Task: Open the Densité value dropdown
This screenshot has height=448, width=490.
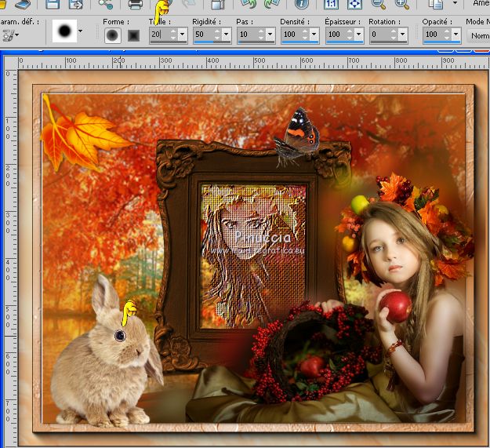Action: [314, 34]
